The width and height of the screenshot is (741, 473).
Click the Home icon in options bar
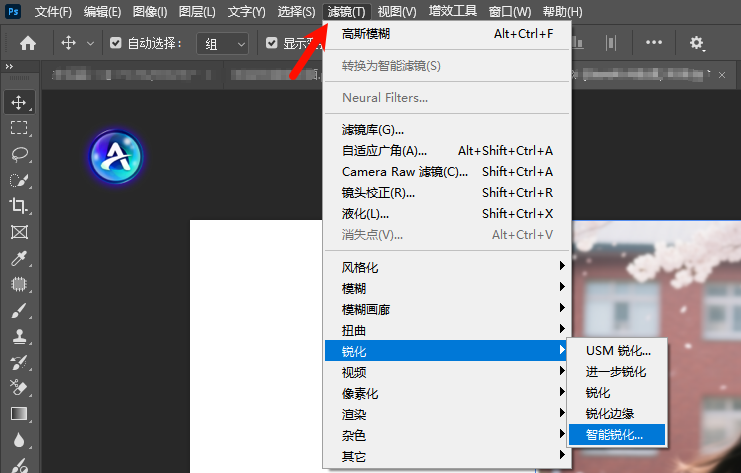tap(28, 43)
